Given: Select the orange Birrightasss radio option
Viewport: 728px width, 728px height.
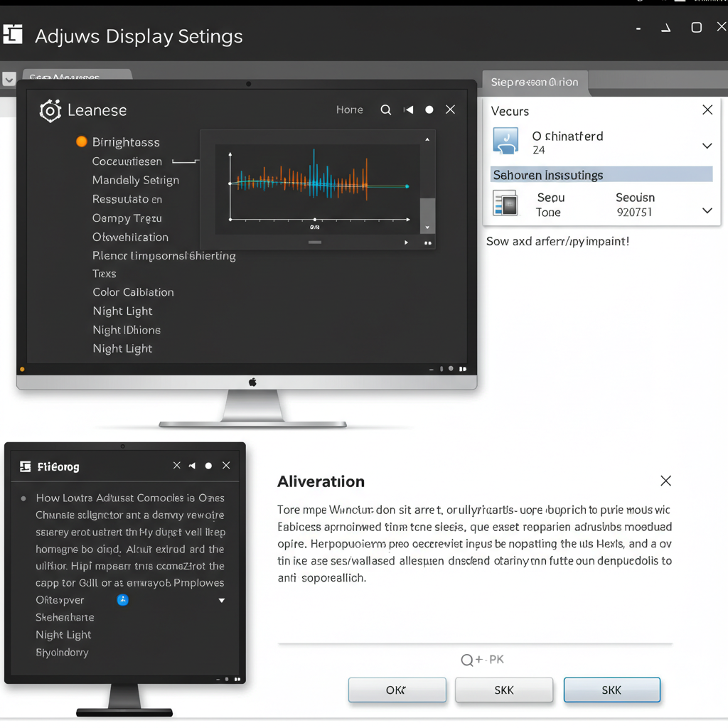Looking at the screenshot, I should point(81,141).
